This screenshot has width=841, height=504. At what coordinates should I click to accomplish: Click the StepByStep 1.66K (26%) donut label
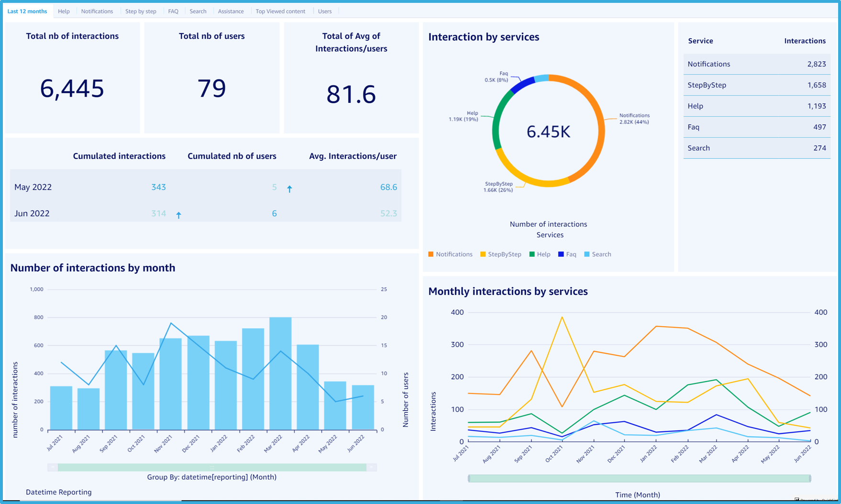498,187
